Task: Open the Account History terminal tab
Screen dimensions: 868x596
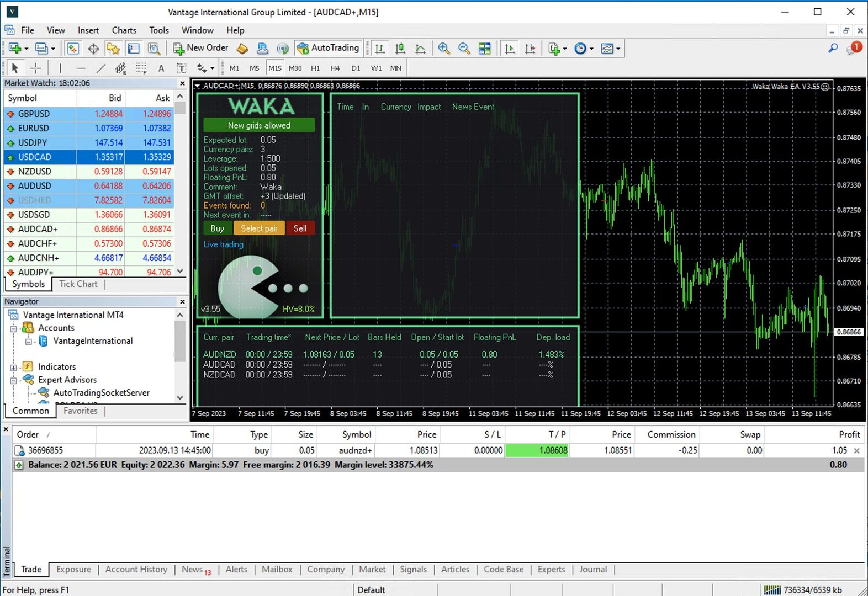Action: click(136, 570)
